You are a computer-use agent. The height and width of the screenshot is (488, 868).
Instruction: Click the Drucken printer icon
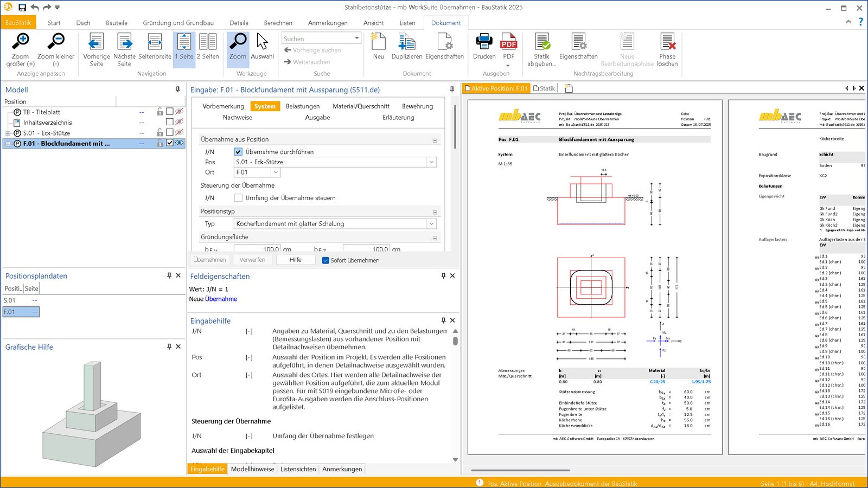coord(484,41)
